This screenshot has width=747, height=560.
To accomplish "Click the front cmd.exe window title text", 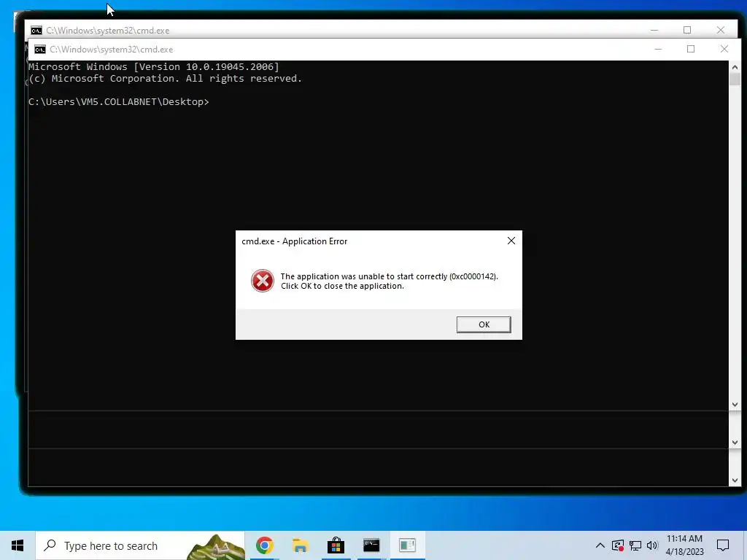I will tap(112, 50).
